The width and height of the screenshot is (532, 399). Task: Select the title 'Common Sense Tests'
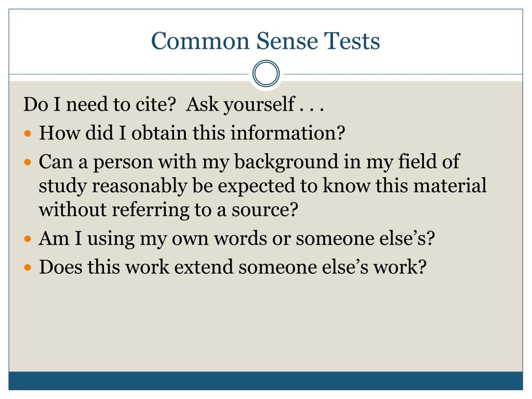(265, 41)
